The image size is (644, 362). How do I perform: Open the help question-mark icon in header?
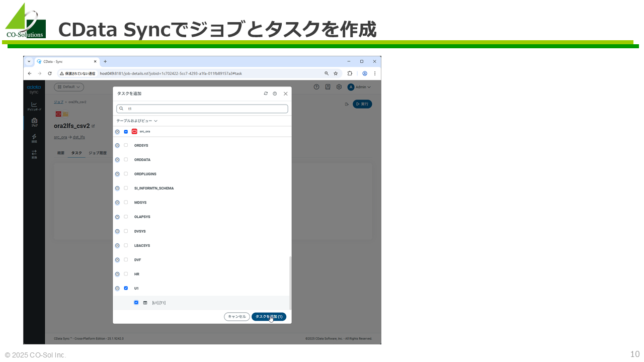[x=316, y=87]
